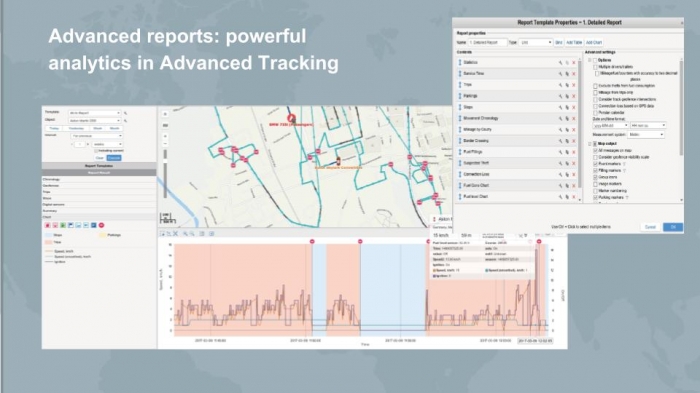Expand the Interval dropdown

pos(96,136)
